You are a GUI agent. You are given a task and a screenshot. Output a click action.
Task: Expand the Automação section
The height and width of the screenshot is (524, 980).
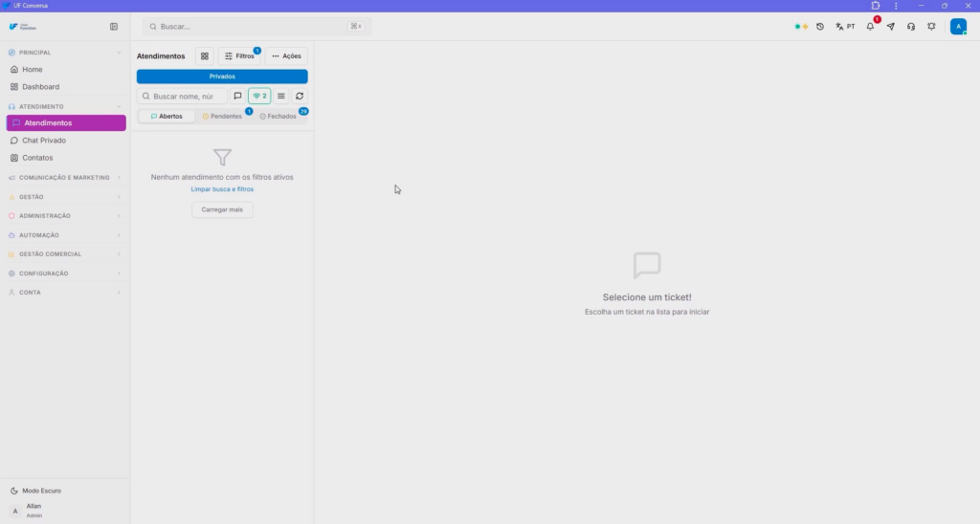click(66, 235)
